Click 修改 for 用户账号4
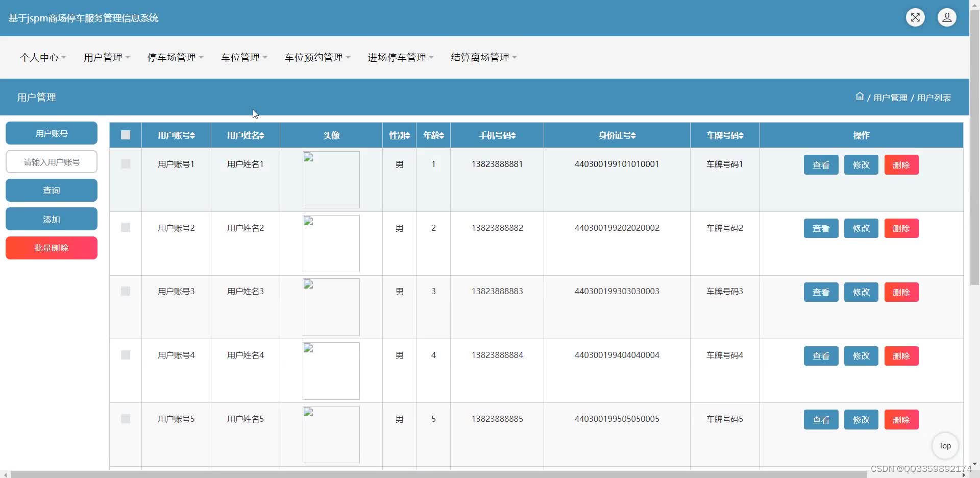The image size is (980, 478). [861, 356]
